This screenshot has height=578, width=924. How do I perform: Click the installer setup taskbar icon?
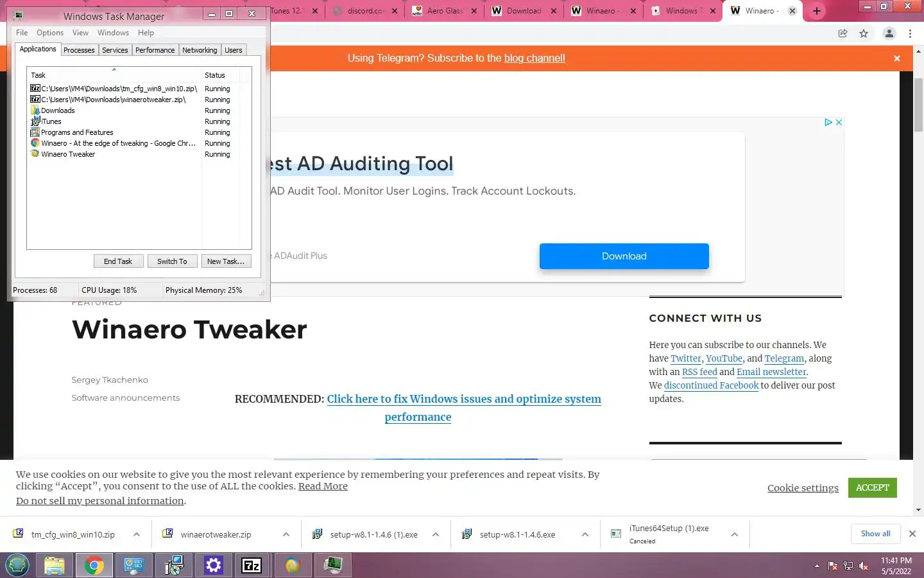(173, 565)
